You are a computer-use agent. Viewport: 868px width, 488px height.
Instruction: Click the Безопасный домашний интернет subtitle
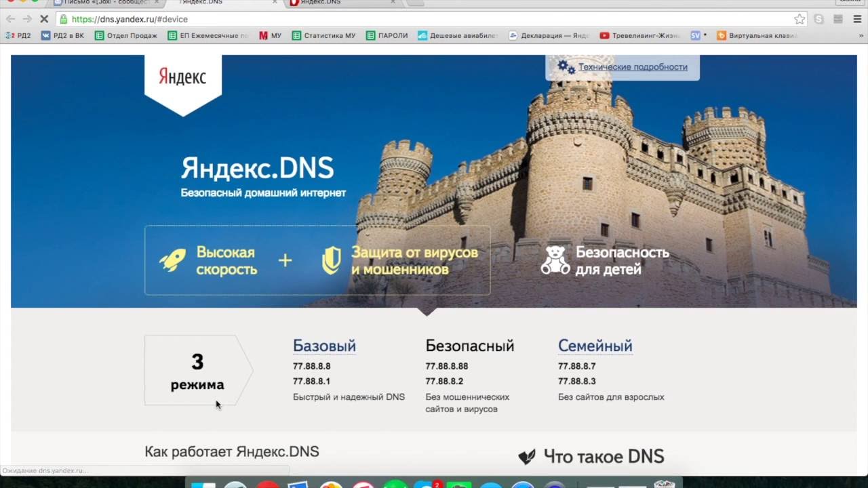pos(263,192)
